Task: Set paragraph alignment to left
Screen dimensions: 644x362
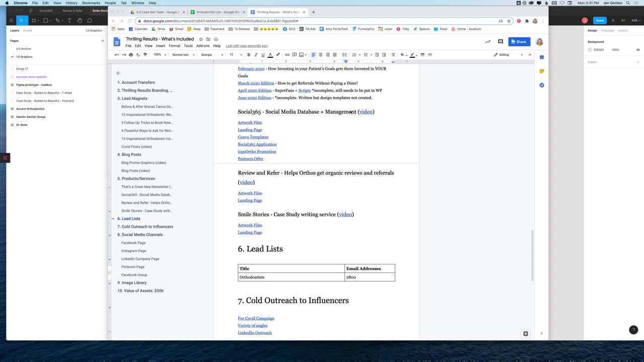Action: (313, 55)
